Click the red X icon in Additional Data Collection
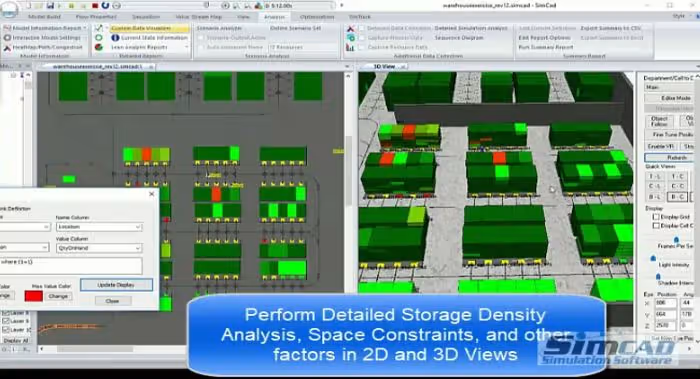 pos(350,28)
